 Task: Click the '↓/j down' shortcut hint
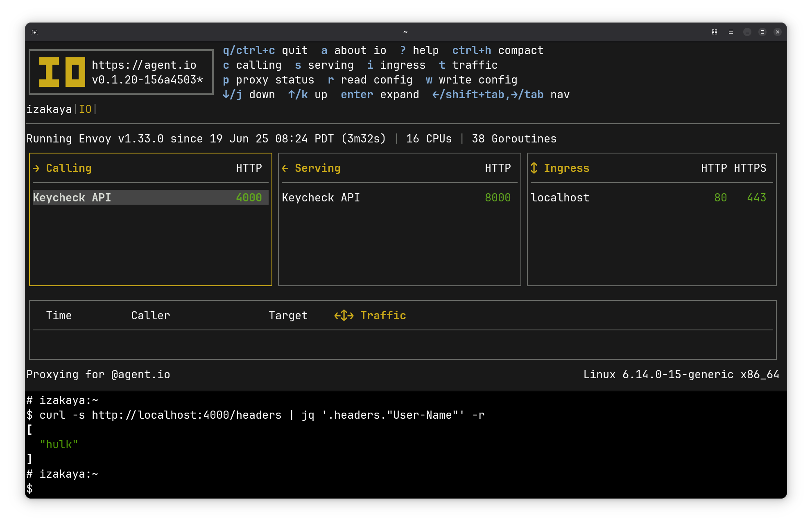coord(249,95)
